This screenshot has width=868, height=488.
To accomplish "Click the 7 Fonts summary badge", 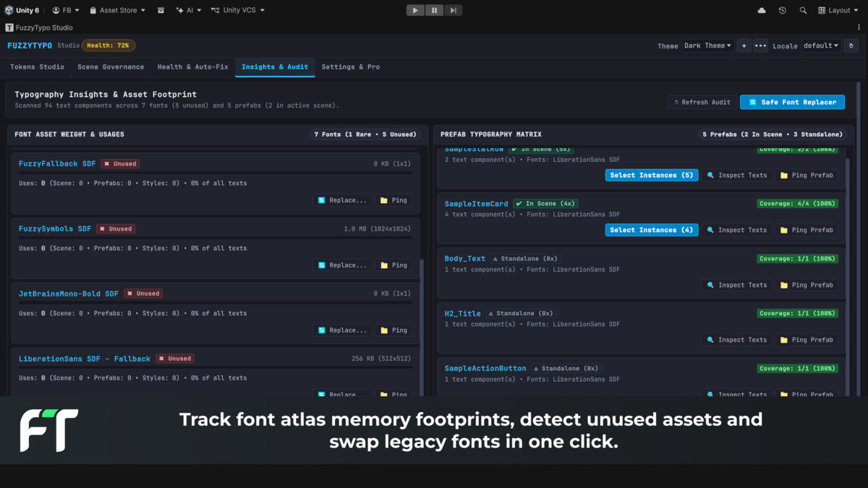I will (365, 134).
